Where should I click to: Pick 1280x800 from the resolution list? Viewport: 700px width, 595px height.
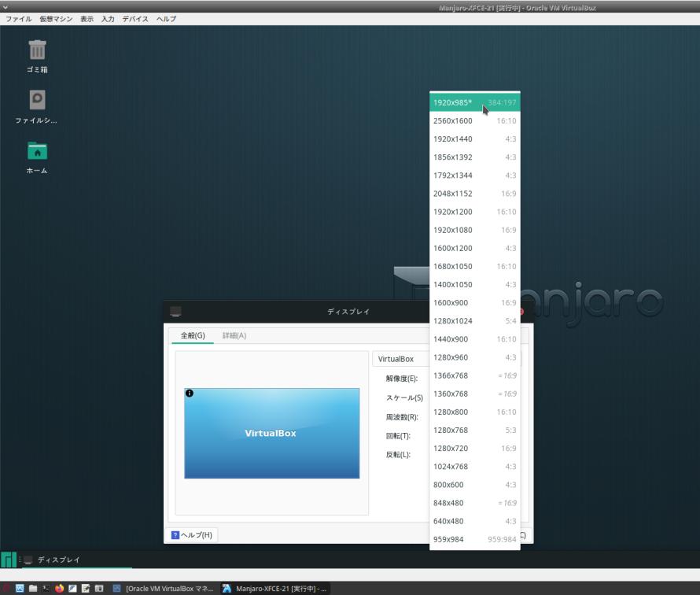[x=474, y=412]
